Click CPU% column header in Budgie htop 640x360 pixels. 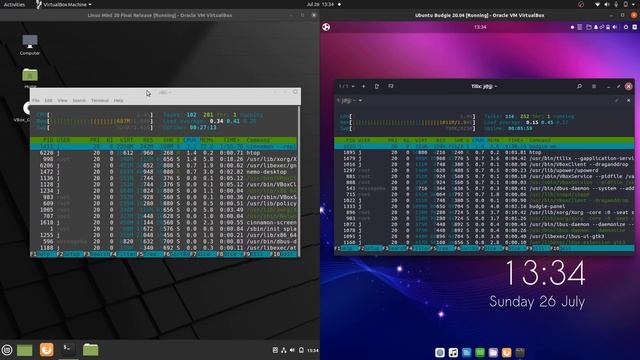[x=480, y=140]
